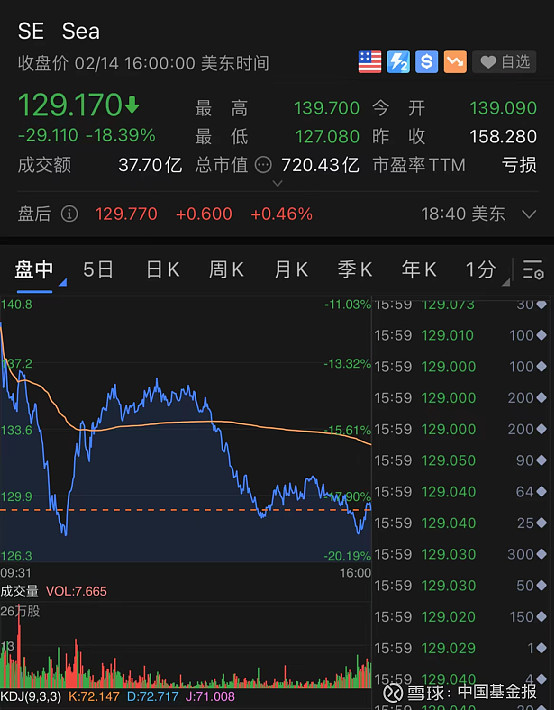Image resolution: width=554 pixels, height=710 pixels.
Task: Switch to the 周K chart tab
Action: pos(226,270)
